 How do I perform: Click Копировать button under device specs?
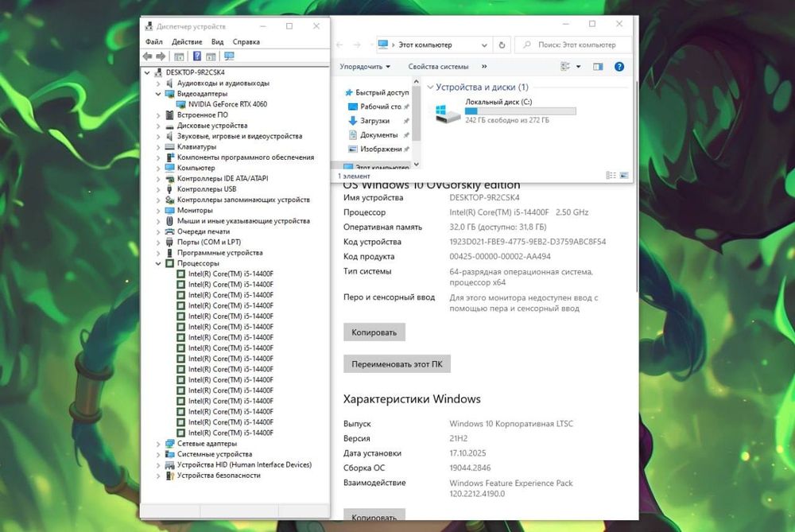pyautogui.click(x=374, y=332)
